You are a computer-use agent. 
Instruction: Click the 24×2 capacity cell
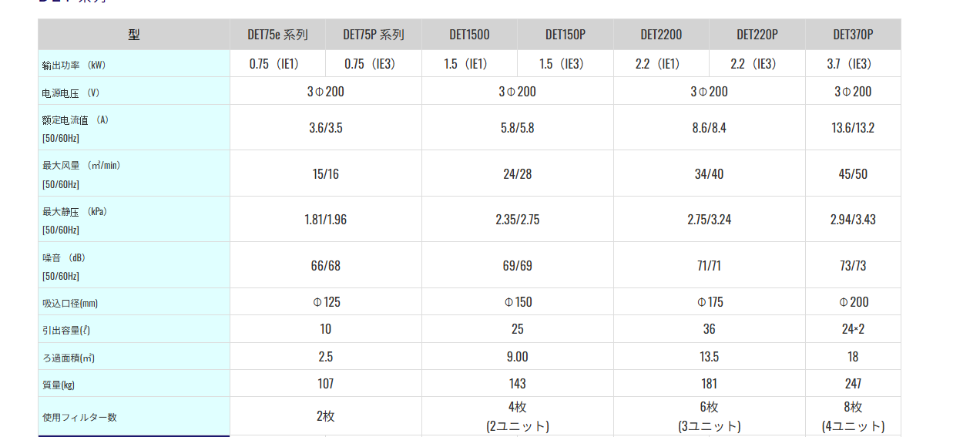coord(853,329)
